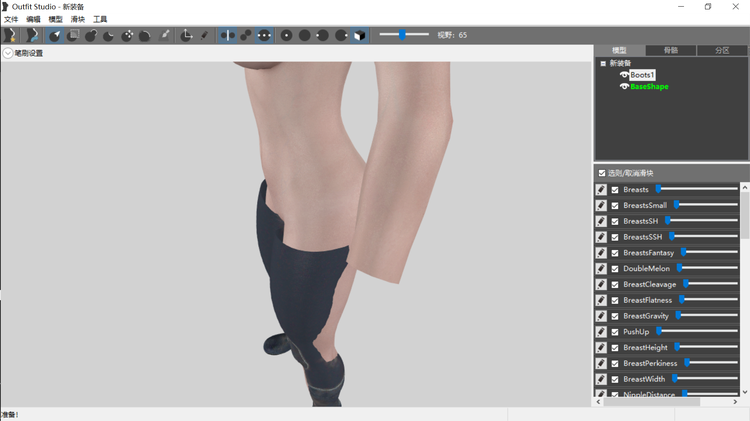Image resolution: width=750 pixels, height=421 pixels.
Task: Open the 编辑 menu
Action: tap(33, 19)
